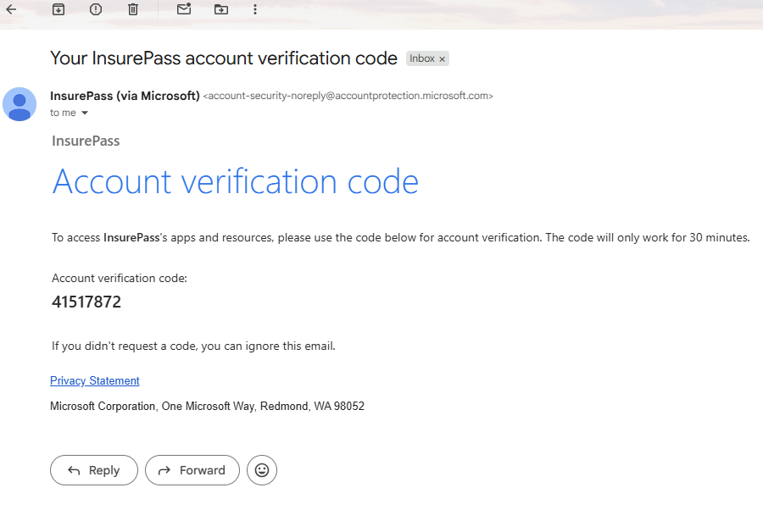The height and width of the screenshot is (532, 763).
Task: Click the sender's profile avatar
Action: tap(19, 104)
